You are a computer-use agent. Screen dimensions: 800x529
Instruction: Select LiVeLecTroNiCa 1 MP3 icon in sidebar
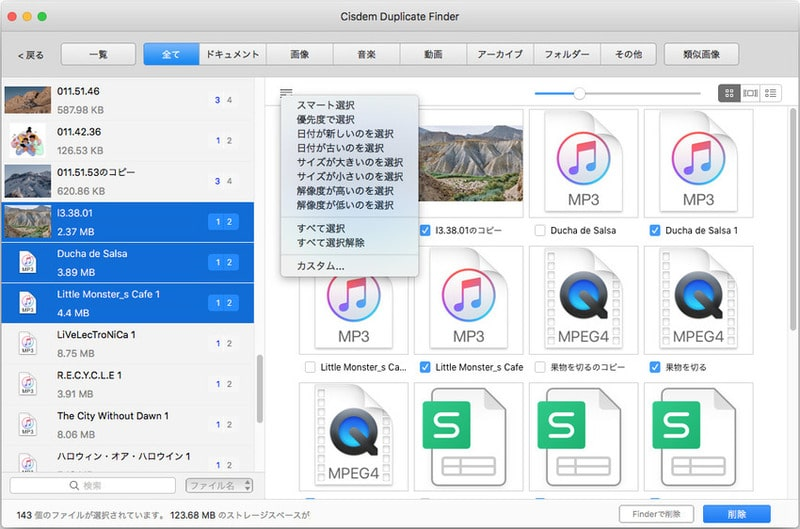[x=28, y=344]
